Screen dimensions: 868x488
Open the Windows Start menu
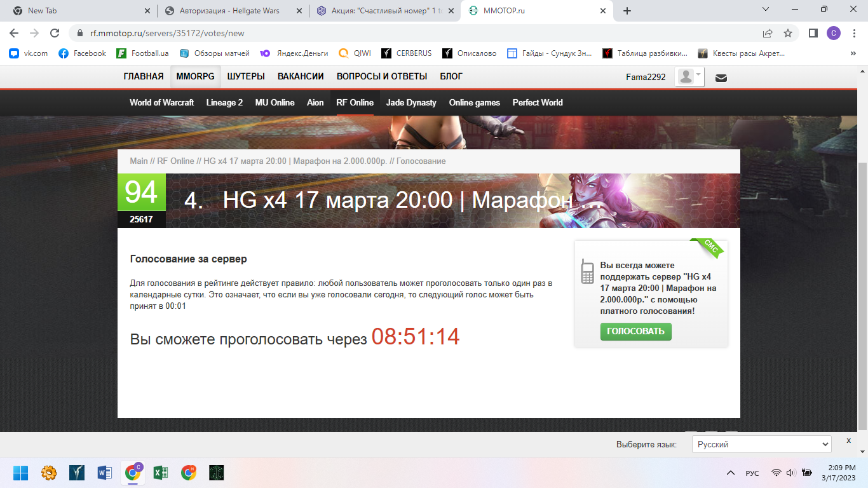20,472
